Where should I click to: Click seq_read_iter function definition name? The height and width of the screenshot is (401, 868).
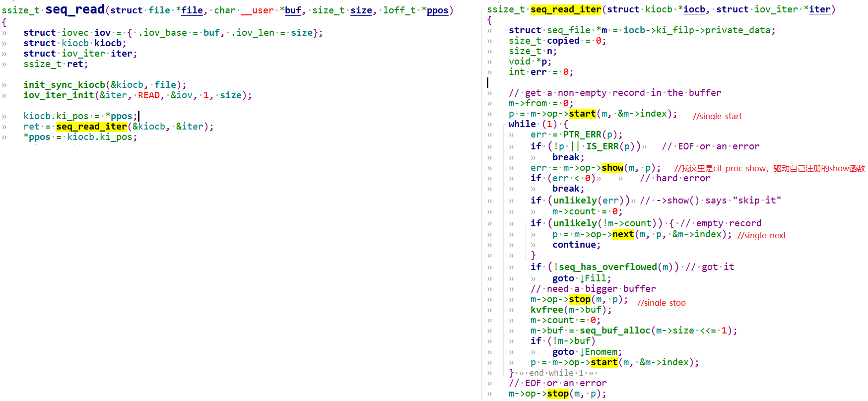point(566,9)
